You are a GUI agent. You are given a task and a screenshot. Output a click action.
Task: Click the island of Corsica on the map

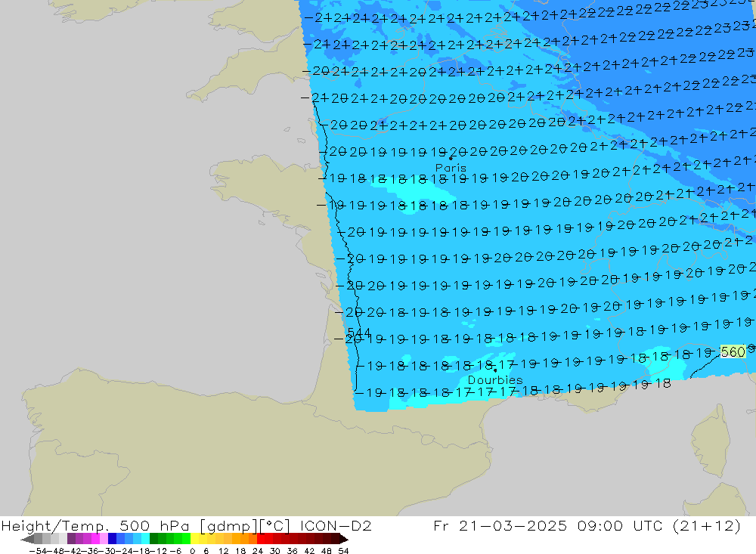pyautogui.click(x=710, y=441)
